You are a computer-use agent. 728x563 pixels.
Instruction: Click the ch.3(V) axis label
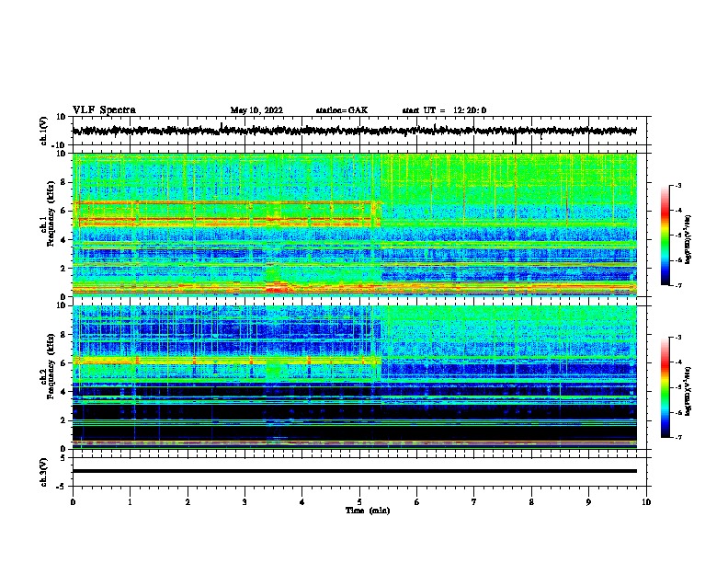point(43,472)
